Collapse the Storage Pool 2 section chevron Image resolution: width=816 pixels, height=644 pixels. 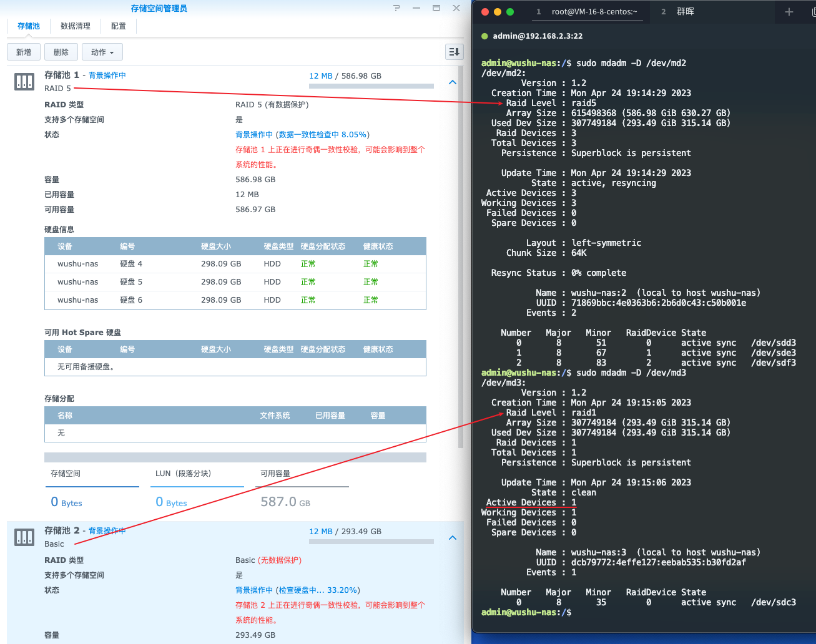(453, 538)
